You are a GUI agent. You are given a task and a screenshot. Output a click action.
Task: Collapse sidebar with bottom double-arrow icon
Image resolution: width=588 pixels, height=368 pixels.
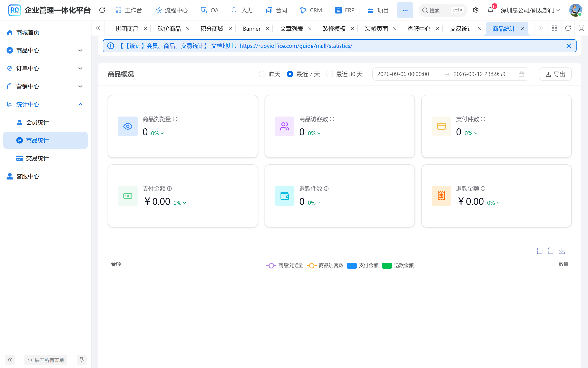click(x=10, y=360)
